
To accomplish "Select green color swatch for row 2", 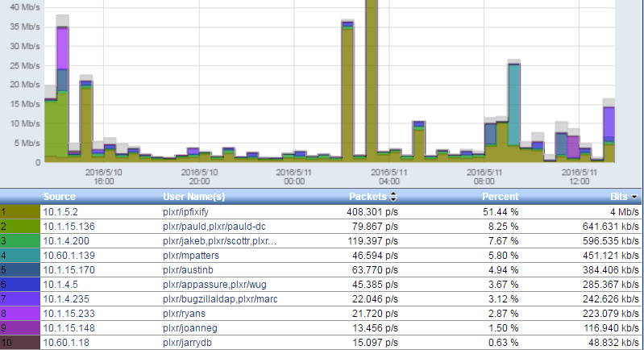I will click(x=20, y=227).
